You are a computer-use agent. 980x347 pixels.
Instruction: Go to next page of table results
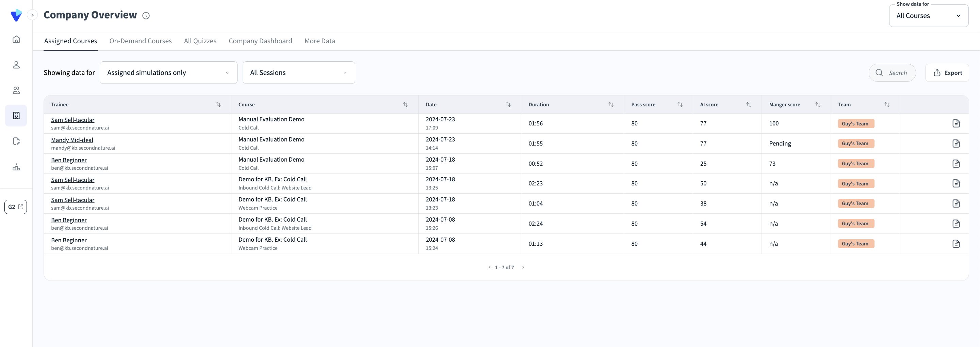point(523,267)
